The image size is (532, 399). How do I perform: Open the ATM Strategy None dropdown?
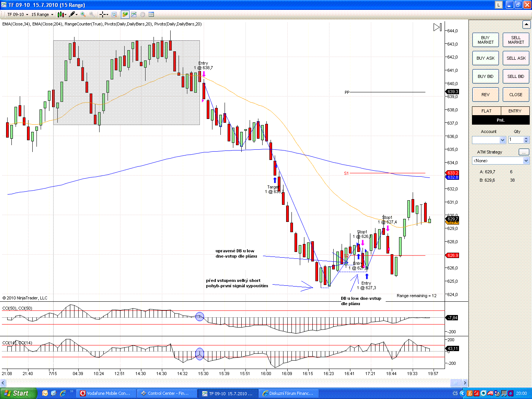coord(501,161)
